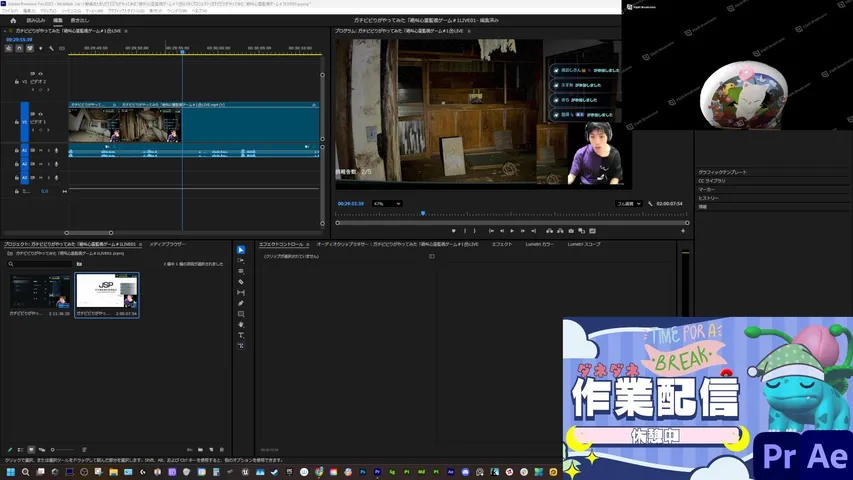Image resolution: width=853 pixels, height=480 pixels.
Task: Select the Ripple Edit tool
Action: [x=241, y=271]
